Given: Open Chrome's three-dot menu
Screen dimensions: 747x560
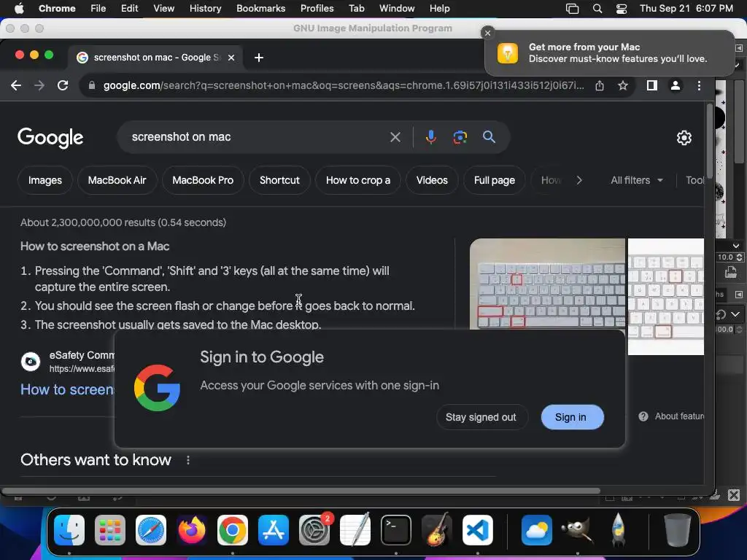Looking at the screenshot, I should (x=699, y=85).
